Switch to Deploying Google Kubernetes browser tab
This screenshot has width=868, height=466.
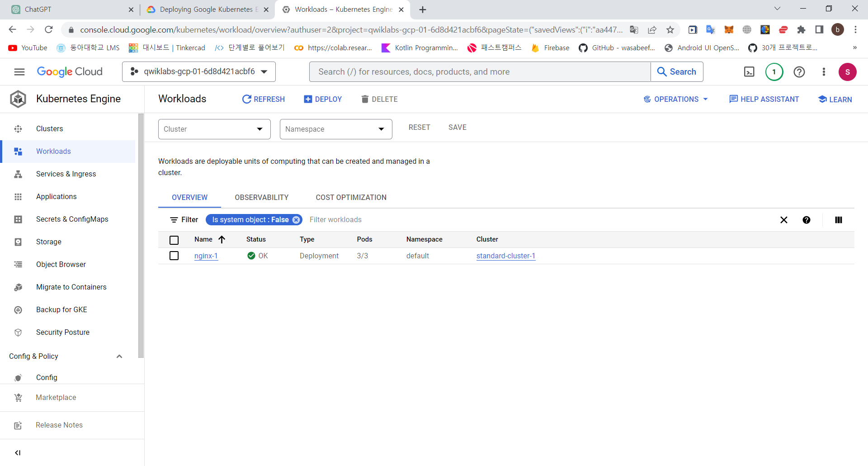click(x=208, y=10)
